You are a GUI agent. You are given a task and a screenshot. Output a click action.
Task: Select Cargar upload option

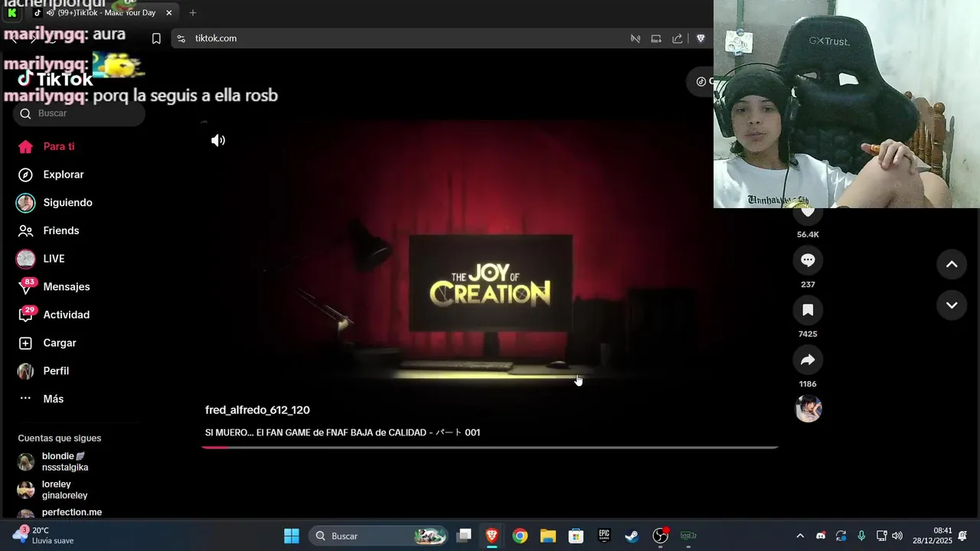pos(47,343)
